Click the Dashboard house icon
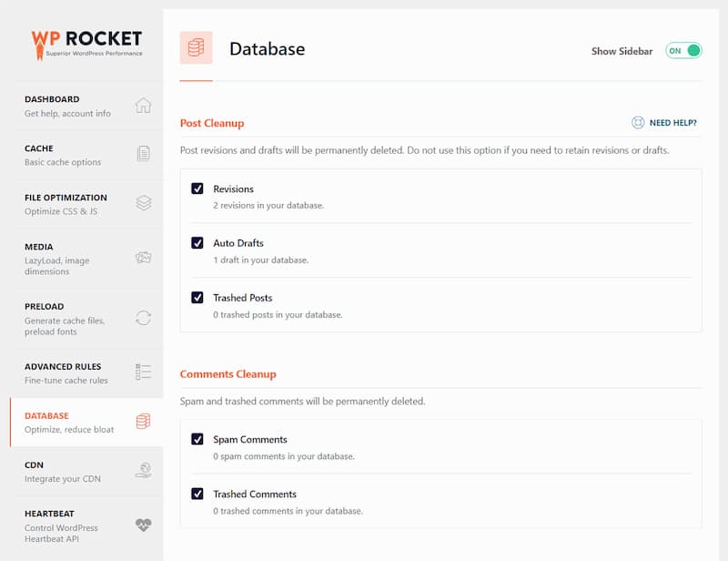This screenshot has height=561, width=728. coord(143,106)
